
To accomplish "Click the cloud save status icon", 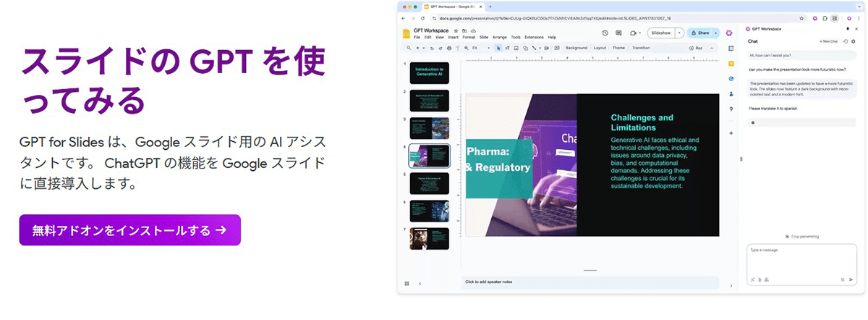I will point(473,31).
